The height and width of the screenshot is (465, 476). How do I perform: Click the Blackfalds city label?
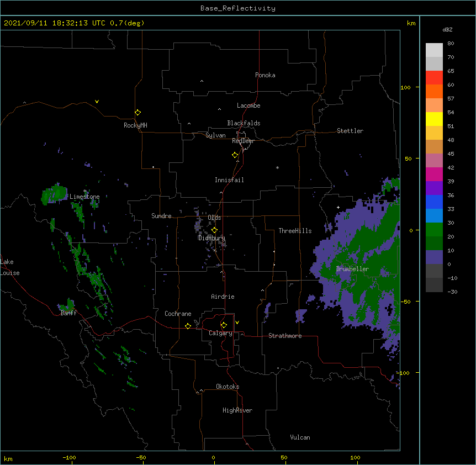(x=244, y=123)
